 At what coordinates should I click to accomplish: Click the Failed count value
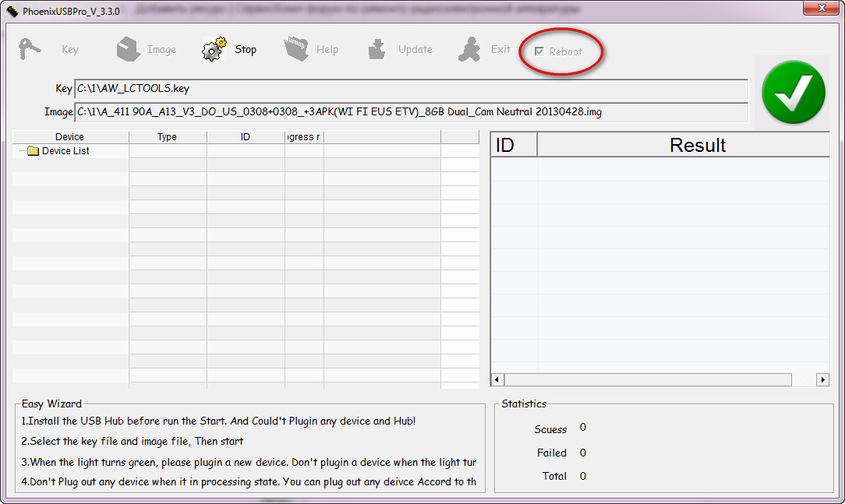tap(582, 453)
